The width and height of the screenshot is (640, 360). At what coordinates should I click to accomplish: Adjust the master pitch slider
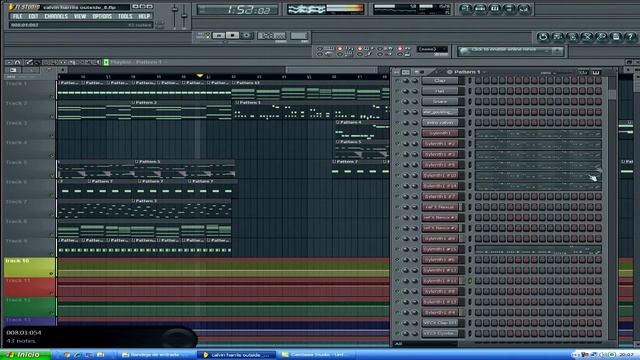click(184, 16)
